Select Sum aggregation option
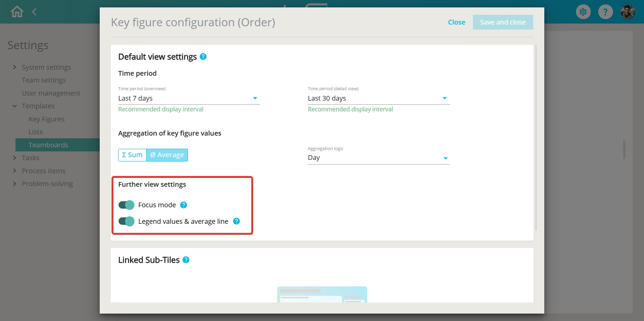 (132, 155)
